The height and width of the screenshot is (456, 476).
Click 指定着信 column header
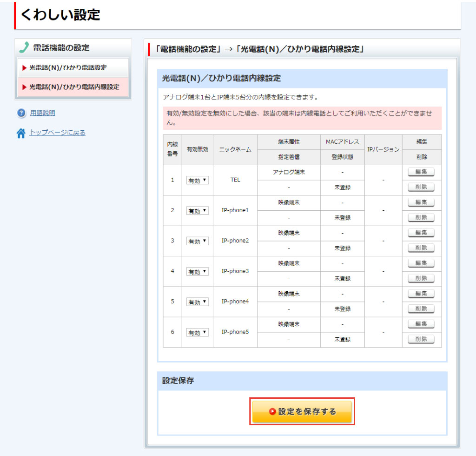[x=289, y=157]
